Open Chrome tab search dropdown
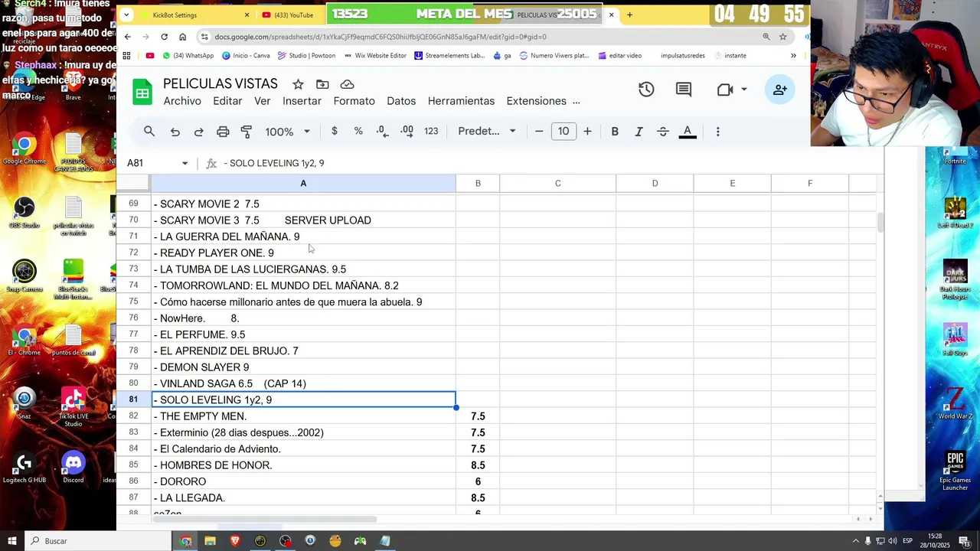Viewport: 980px width, 551px height. click(x=126, y=15)
